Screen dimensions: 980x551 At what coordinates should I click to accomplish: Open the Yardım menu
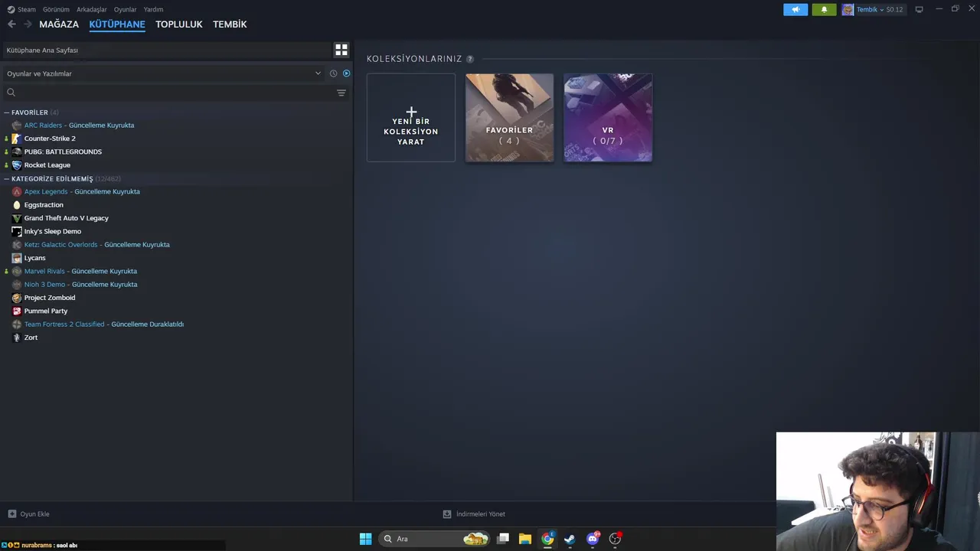pos(153,9)
